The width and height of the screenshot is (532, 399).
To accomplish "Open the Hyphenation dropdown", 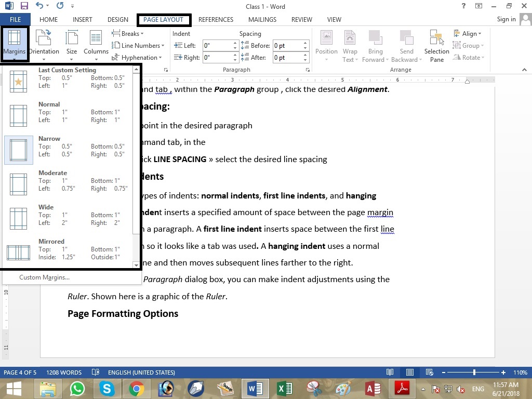I will point(138,57).
